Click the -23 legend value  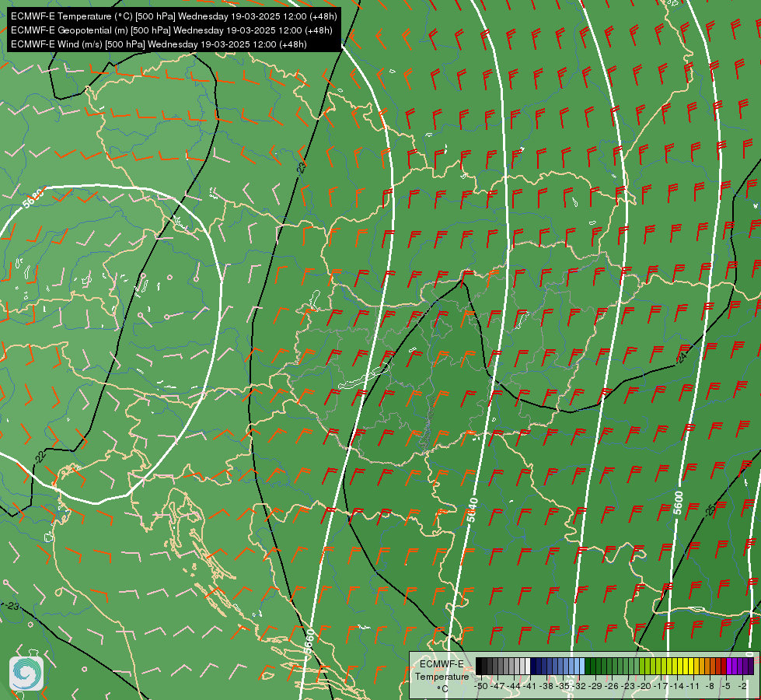coord(627,687)
